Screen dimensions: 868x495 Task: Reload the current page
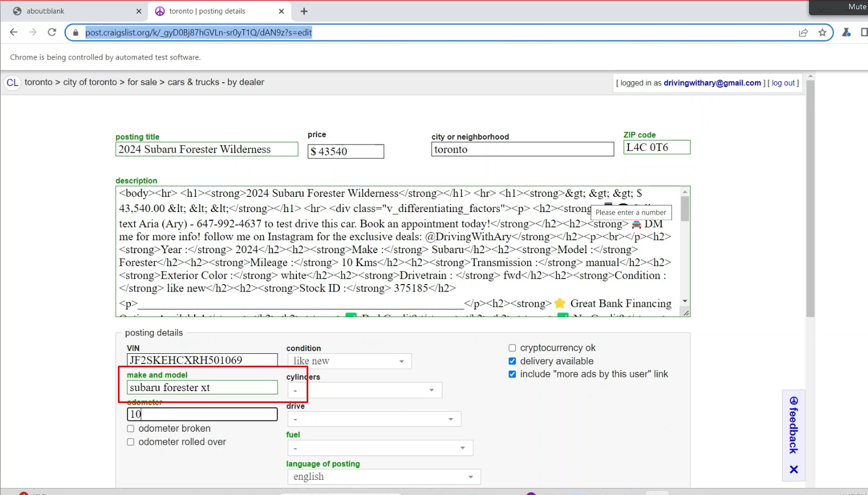(x=52, y=32)
